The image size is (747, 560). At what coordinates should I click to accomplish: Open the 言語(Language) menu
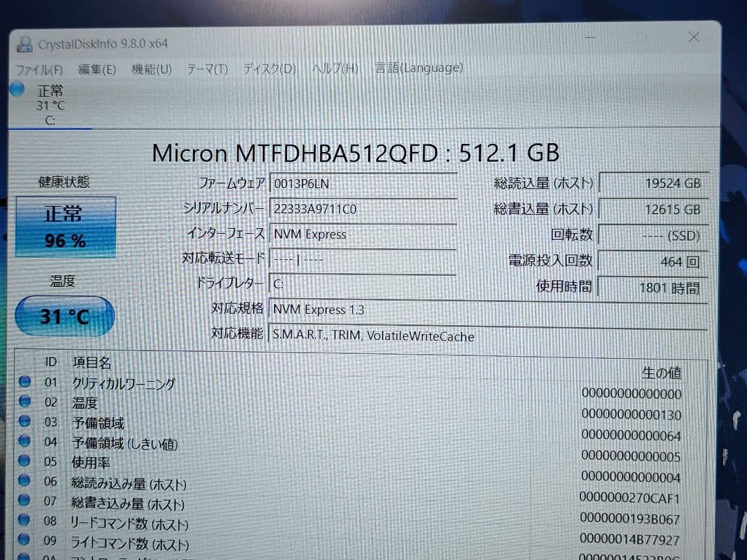coord(418,68)
